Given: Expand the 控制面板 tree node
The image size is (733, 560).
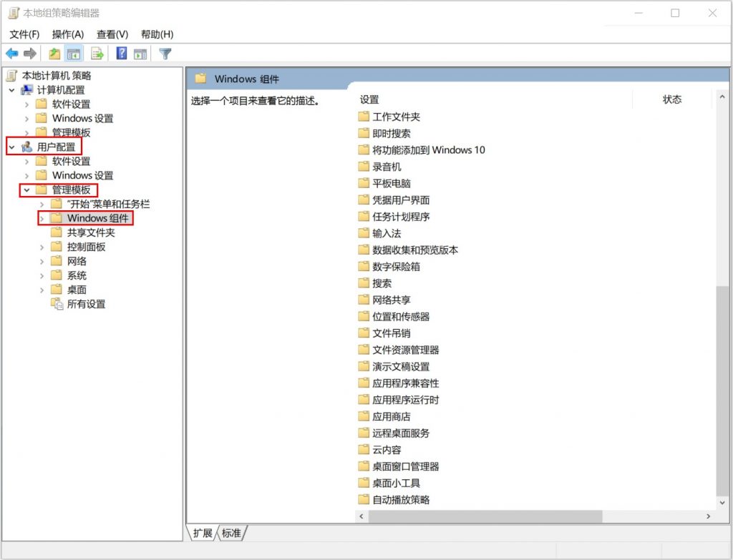Looking at the screenshot, I should point(42,247).
